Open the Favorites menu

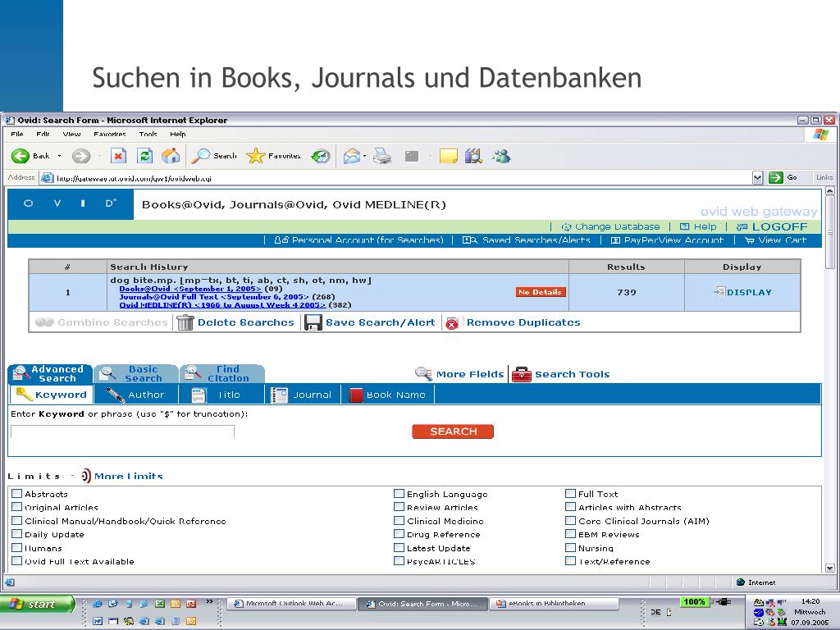click(x=110, y=134)
